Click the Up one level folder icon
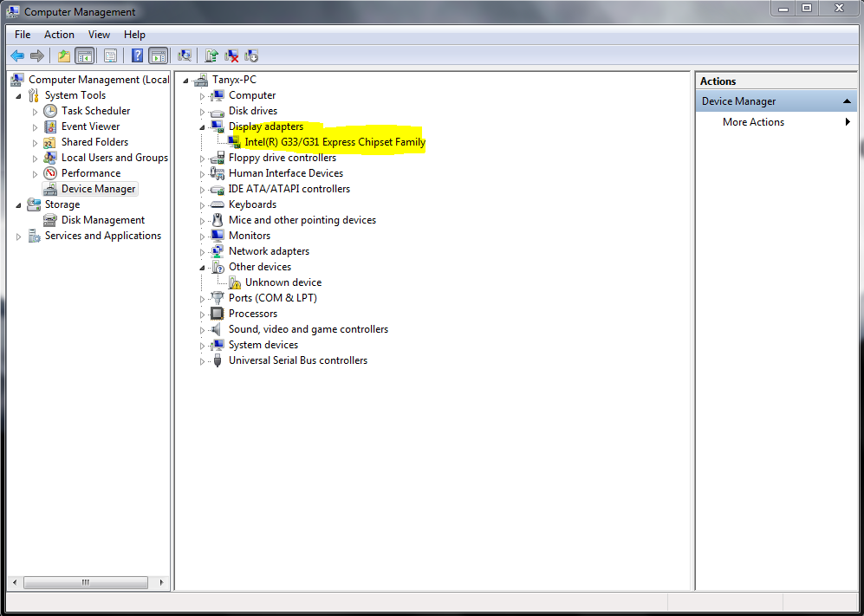 tap(64, 55)
